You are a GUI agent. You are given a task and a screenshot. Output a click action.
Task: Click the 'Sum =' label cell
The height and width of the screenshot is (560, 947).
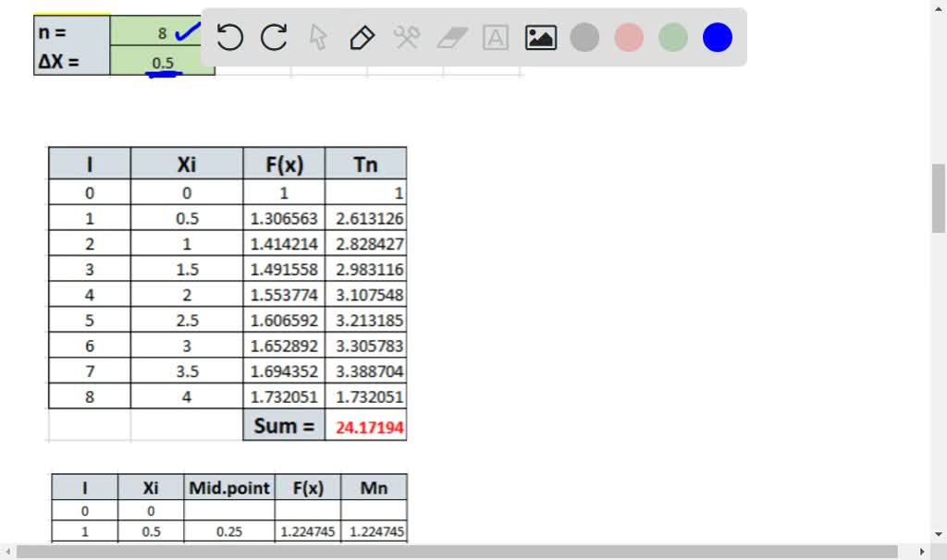(x=284, y=426)
